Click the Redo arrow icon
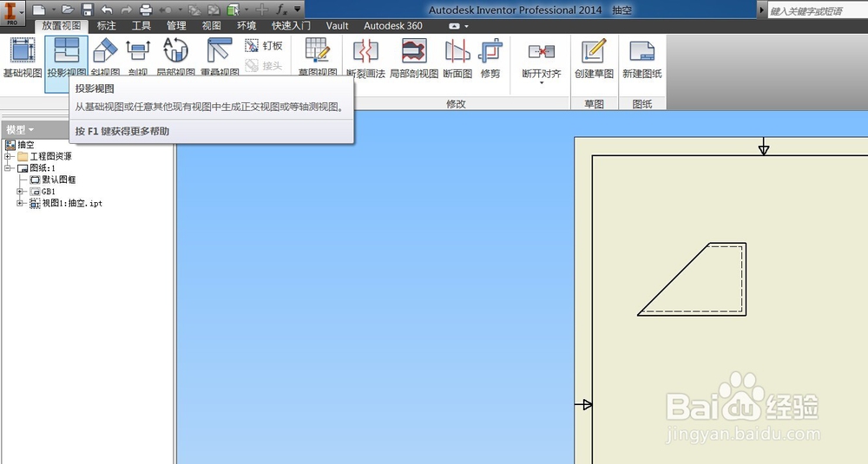868x464 pixels. click(126, 10)
